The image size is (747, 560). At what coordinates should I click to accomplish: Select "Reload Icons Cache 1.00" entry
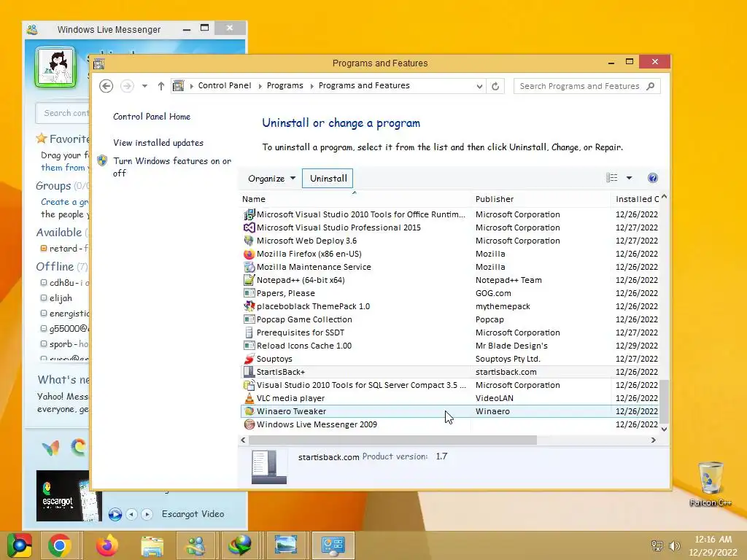(449, 346)
